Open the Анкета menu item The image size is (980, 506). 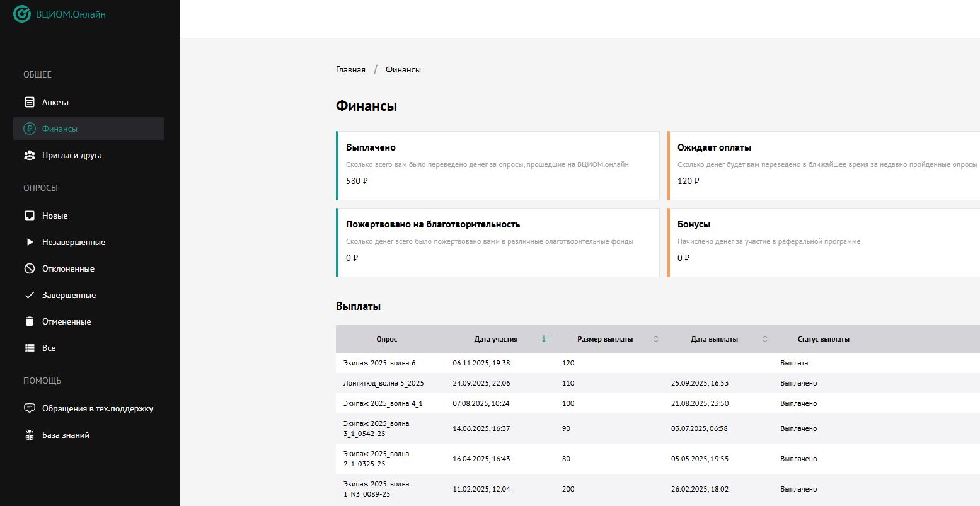pos(89,102)
